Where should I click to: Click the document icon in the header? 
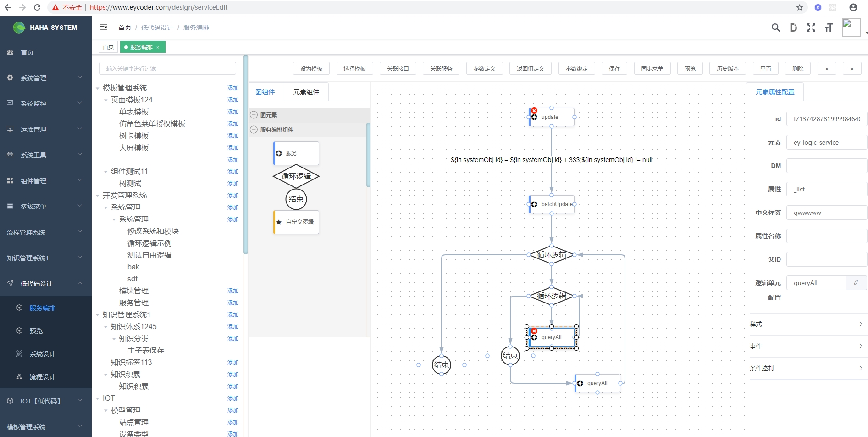[793, 28]
